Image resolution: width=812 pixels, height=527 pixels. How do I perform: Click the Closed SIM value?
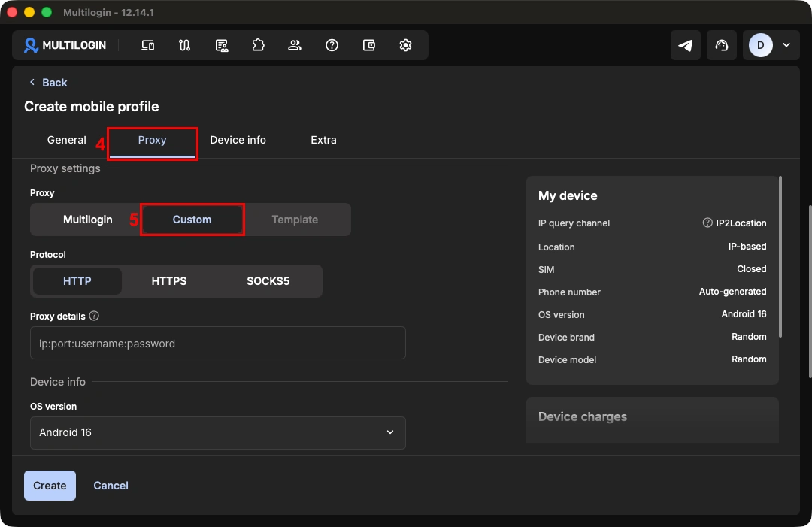click(751, 269)
